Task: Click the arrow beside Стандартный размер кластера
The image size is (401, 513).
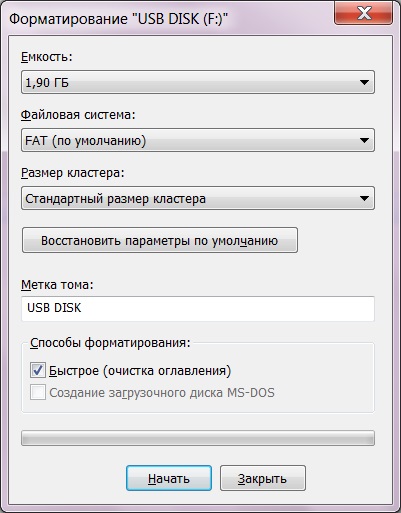Action: click(x=364, y=198)
